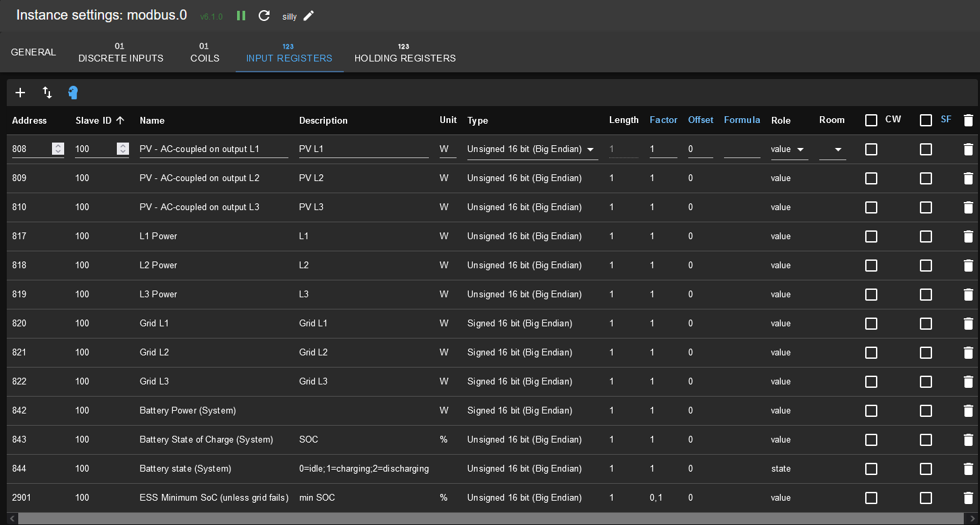This screenshot has height=525, width=980.
Task: Delete the Battery Power (System) row
Action: 969,411
